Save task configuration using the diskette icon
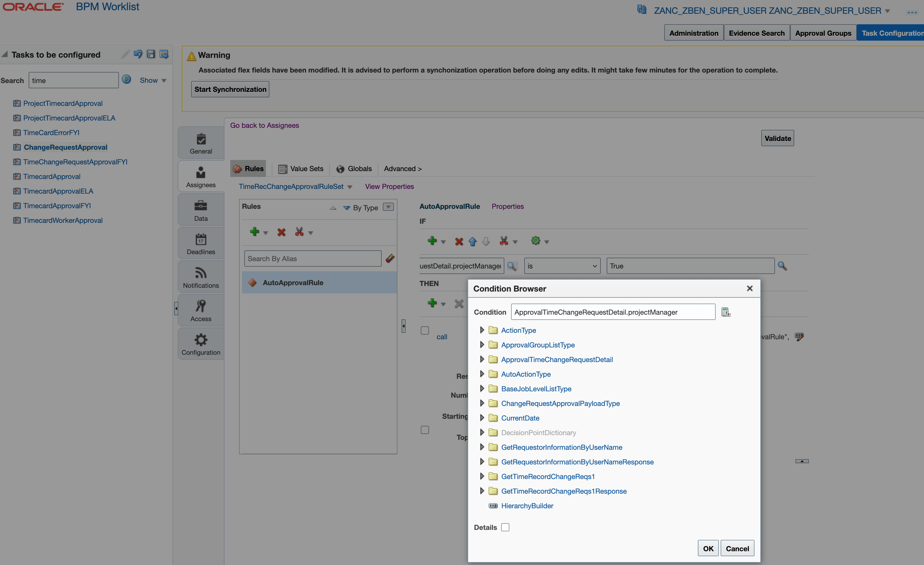 tap(151, 54)
